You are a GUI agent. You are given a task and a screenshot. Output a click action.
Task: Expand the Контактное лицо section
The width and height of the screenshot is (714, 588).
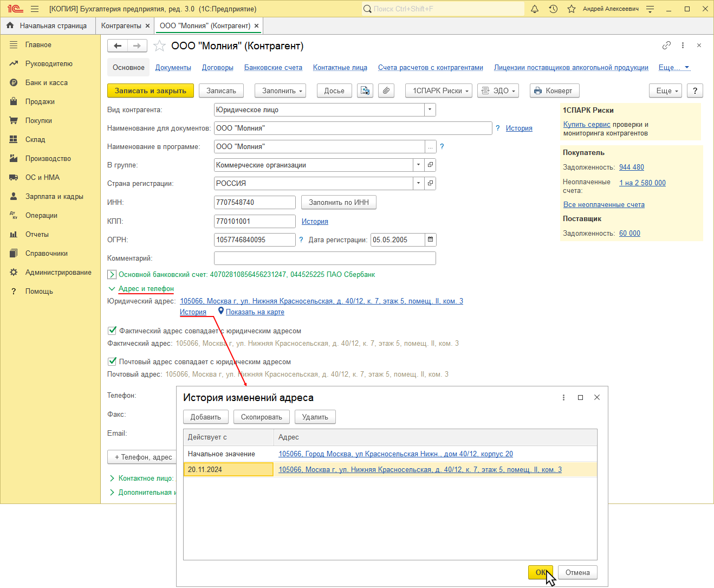(x=112, y=479)
